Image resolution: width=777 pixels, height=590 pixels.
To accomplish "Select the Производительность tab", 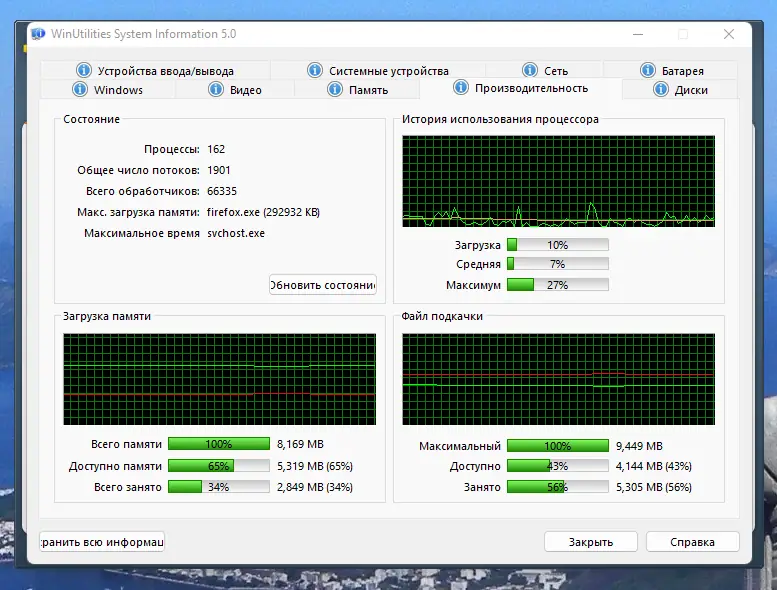I will tap(520, 88).
